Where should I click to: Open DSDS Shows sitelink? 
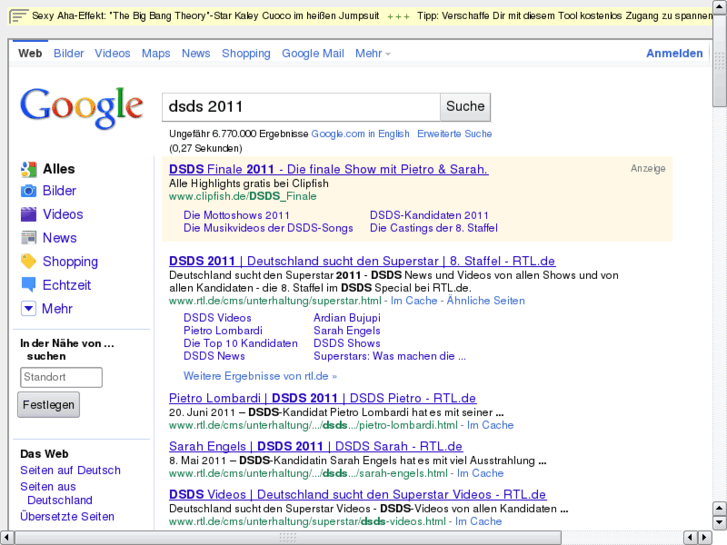coord(347,344)
